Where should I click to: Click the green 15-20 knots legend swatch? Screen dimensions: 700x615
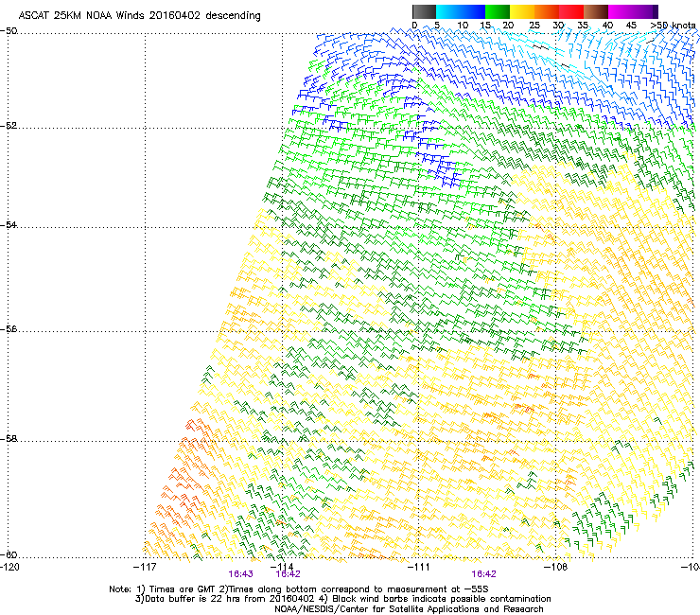[x=498, y=11]
